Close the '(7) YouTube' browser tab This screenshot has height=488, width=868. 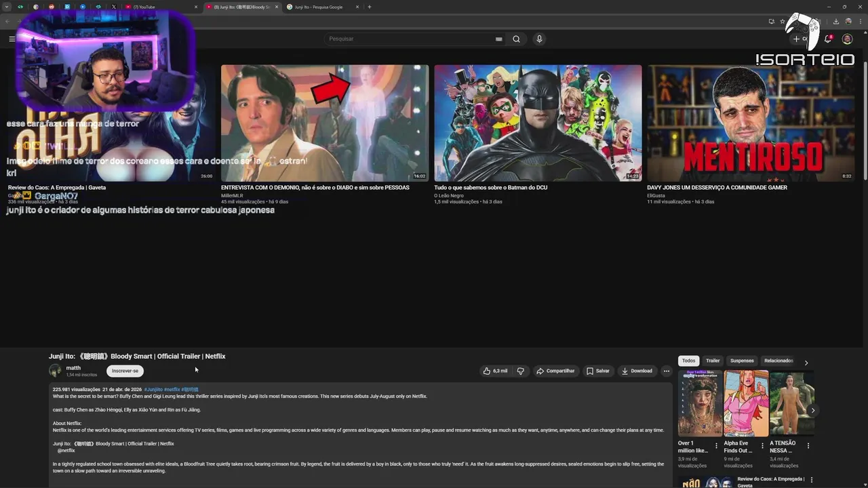point(196,7)
